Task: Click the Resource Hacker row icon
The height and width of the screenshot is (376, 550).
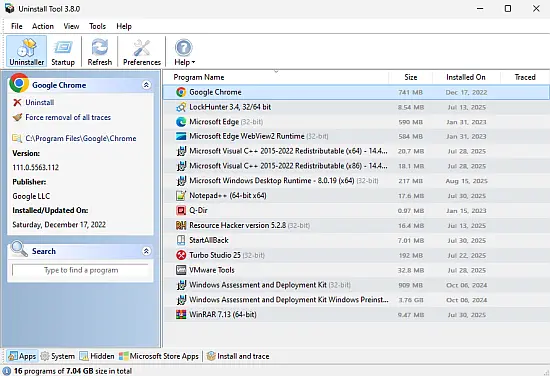Action: click(x=181, y=225)
